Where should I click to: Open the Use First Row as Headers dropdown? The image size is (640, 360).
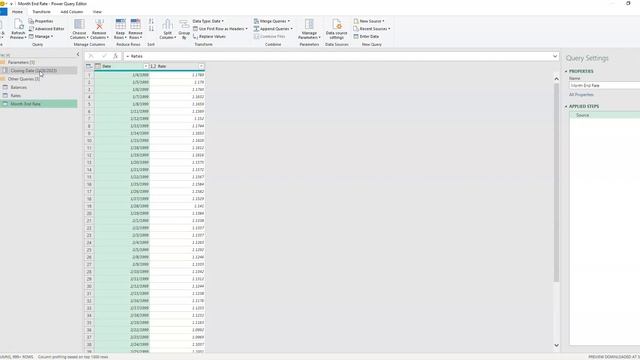(x=220, y=29)
